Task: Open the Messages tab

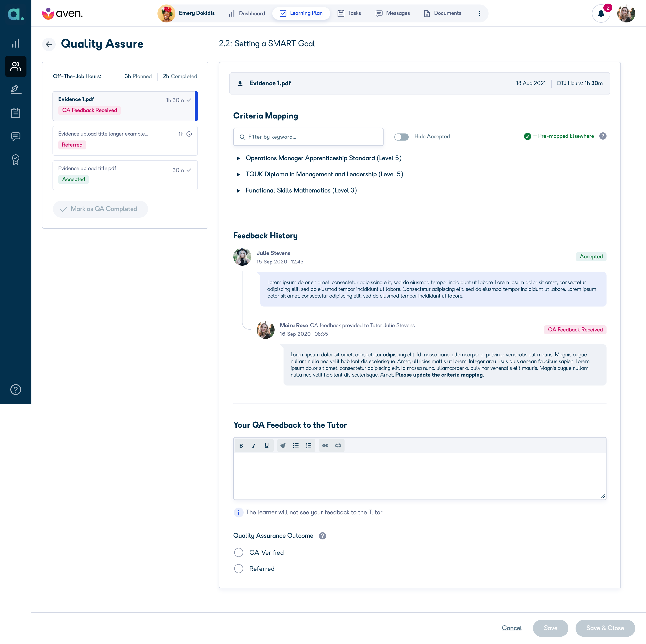Action: click(393, 13)
